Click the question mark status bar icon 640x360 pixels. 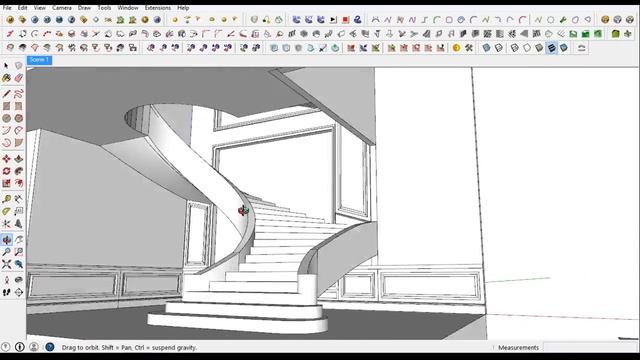(x=5, y=347)
